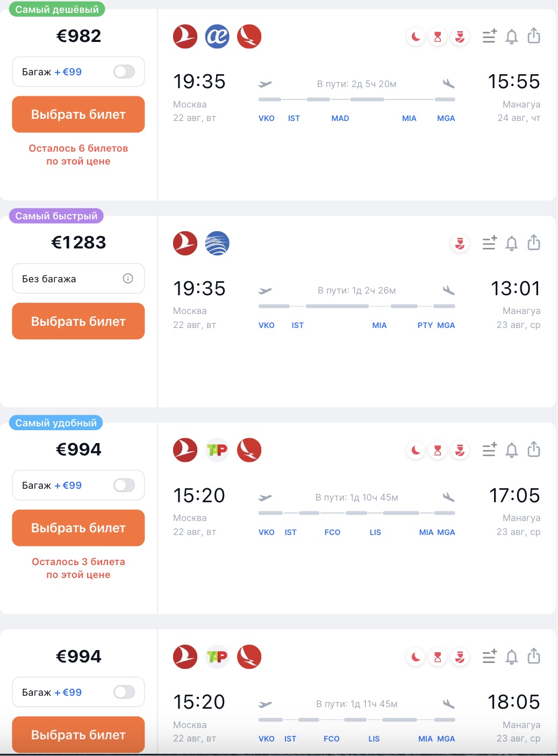The width and height of the screenshot is (558, 756).
Task: Open the VKO departure airport details
Action: [267, 118]
